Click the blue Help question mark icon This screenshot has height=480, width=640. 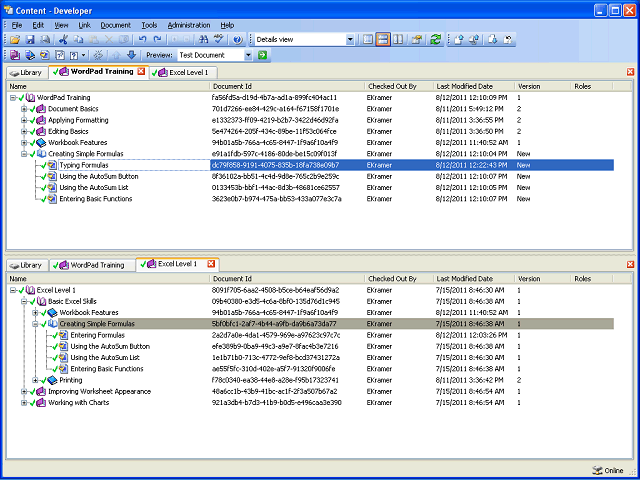tap(238, 40)
